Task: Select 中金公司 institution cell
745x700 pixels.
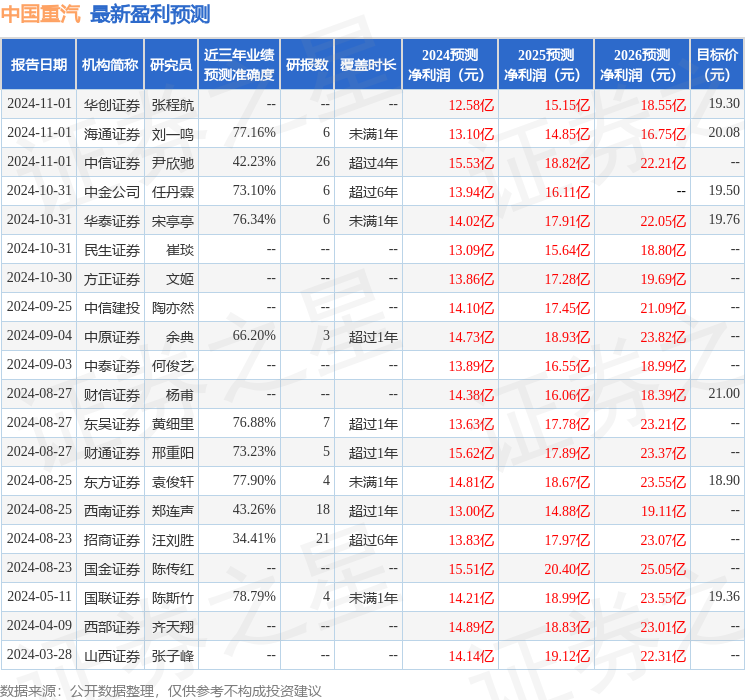Action: pyautogui.click(x=112, y=192)
